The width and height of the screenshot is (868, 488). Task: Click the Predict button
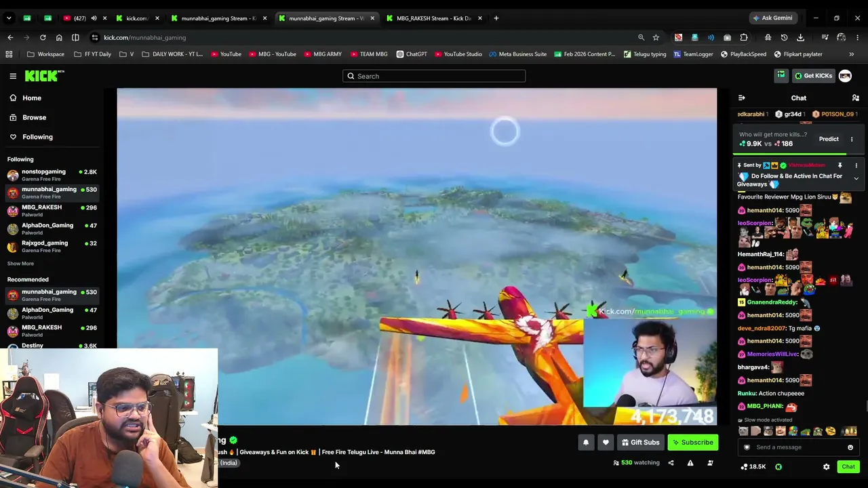tap(829, 139)
